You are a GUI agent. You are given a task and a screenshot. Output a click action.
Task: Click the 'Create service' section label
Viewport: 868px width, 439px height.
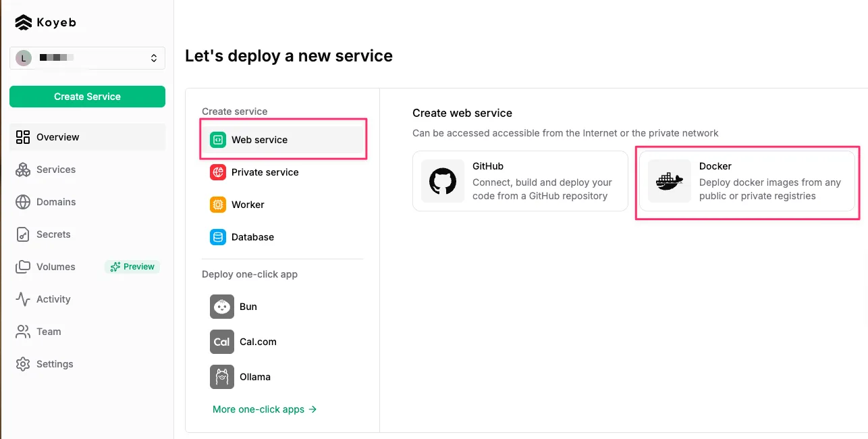point(235,111)
